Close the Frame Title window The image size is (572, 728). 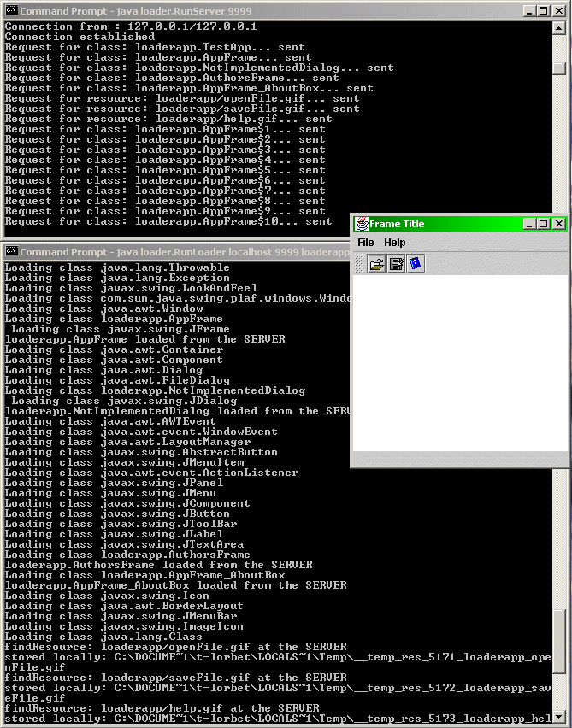pos(558,224)
